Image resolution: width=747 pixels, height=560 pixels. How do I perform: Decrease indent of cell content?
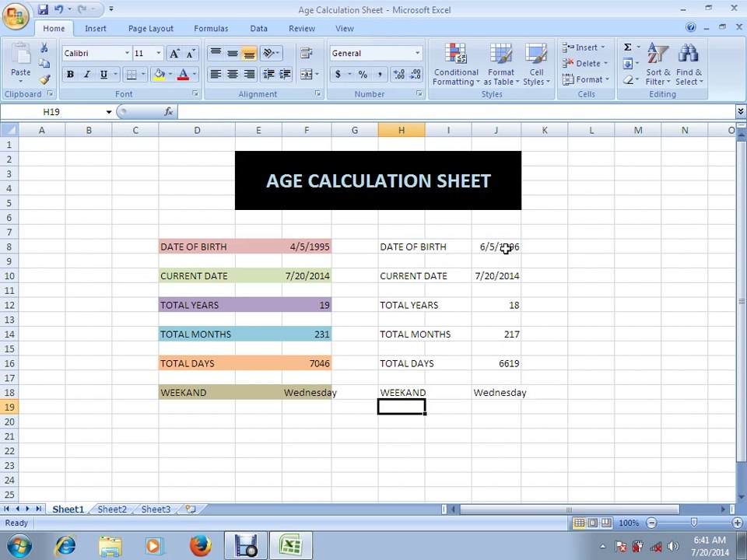[x=268, y=75]
